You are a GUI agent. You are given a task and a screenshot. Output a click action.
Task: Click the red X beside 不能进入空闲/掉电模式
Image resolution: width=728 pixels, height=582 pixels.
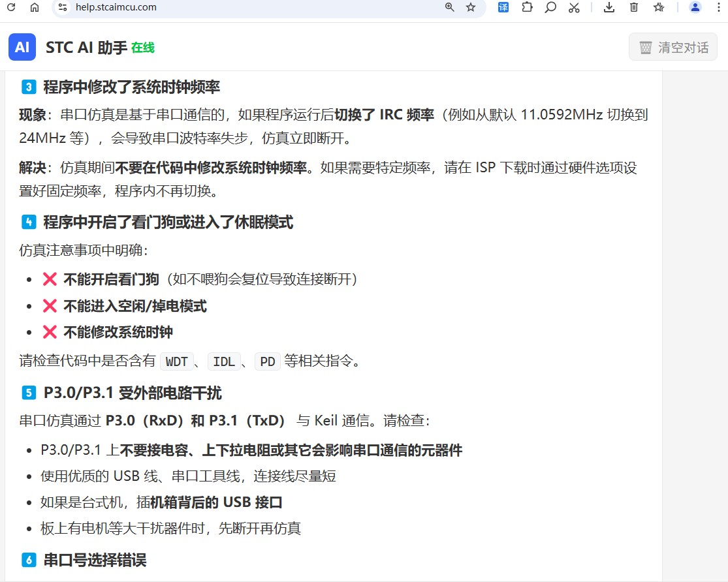(x=50, y=306)
